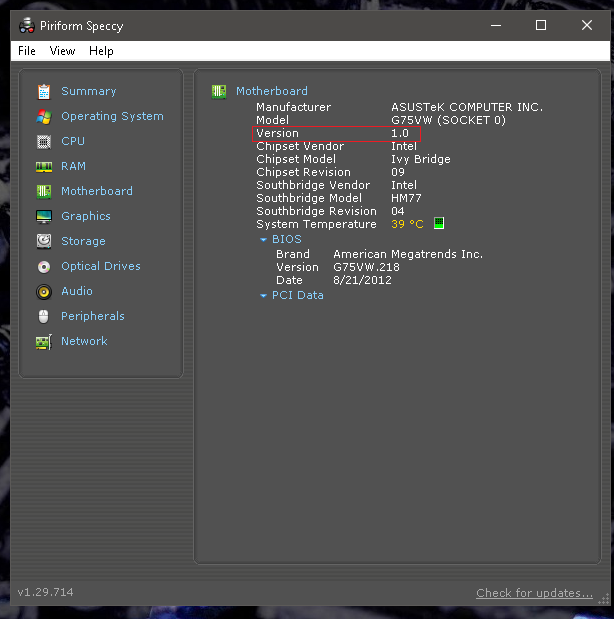Show the RAM section
Screen dimensions: 614x619
click(x=73, y=166)
